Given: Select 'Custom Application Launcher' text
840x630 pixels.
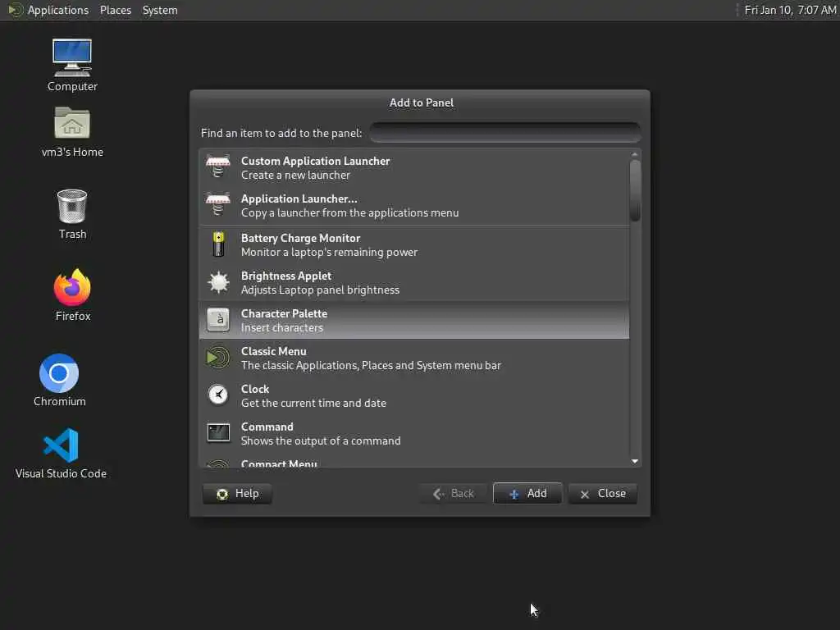Looking at the screenshot, I should pyautogui.click(x=316, y=161).
